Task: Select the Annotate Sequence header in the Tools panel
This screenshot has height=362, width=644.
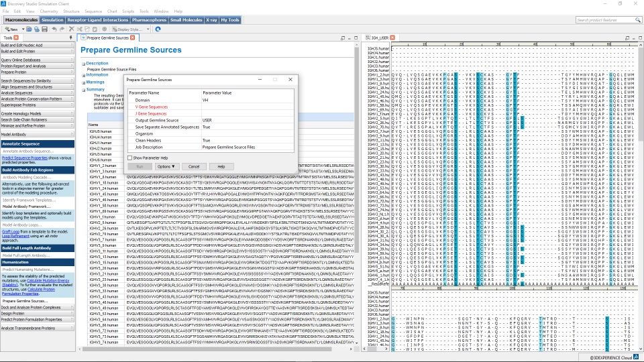Action: 38,144
